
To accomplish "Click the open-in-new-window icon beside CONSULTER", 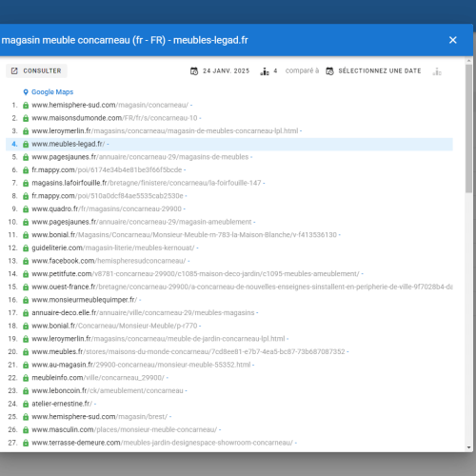I will (14, 70).
